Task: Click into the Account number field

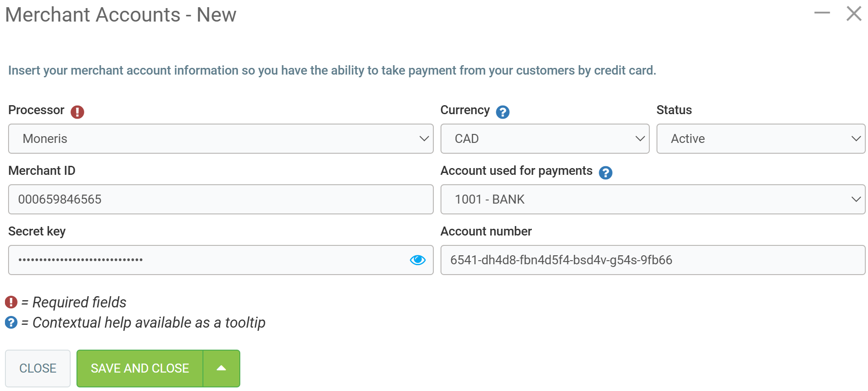Action: coord(652,260)
